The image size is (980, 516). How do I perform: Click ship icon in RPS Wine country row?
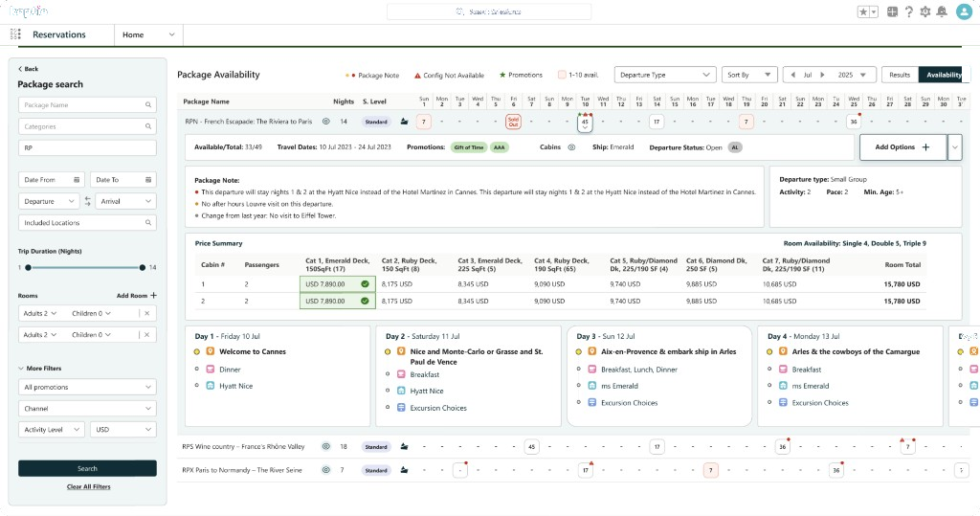(405, 446)
